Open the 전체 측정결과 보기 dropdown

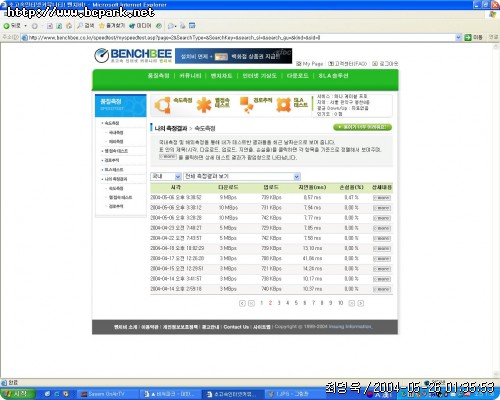pyautogui.click(x=242, y=176)
